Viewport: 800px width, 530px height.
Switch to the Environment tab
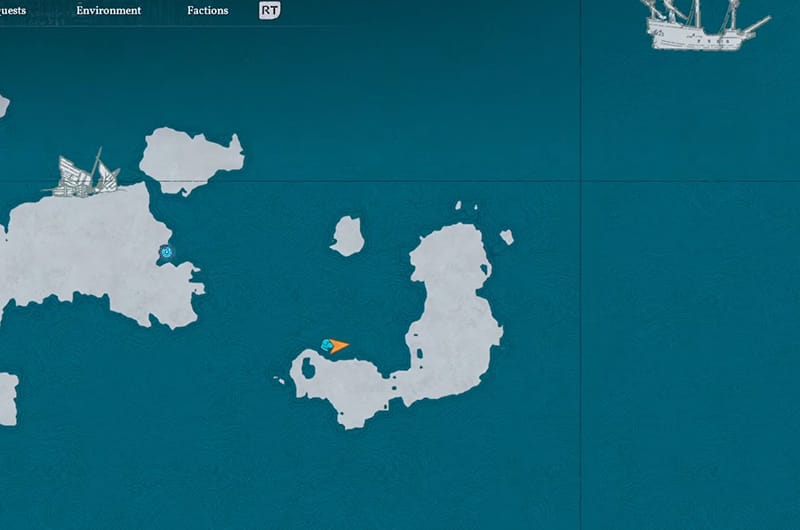(x=108, y=11)
